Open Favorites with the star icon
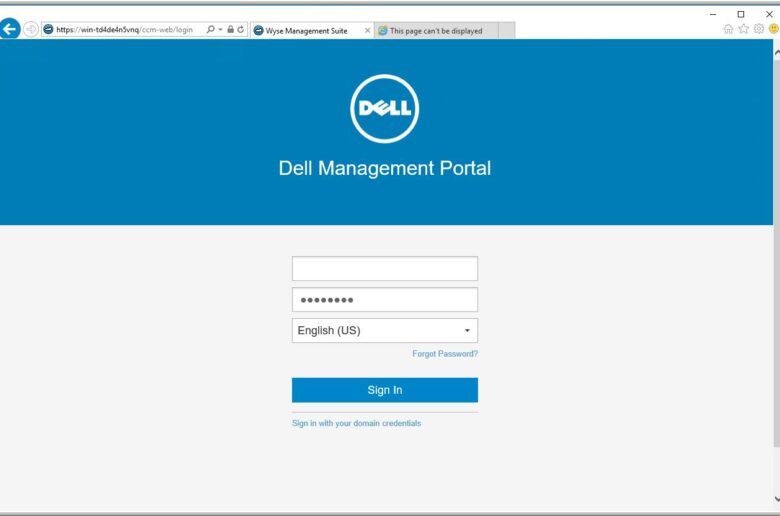The height and width of the screenshot is (516, 780). pyautogui.click(x=744, y=29)
